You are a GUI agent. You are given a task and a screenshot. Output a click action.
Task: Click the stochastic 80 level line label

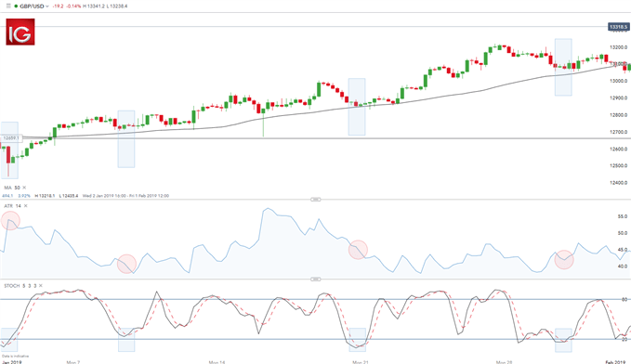[x=624, y=299]
